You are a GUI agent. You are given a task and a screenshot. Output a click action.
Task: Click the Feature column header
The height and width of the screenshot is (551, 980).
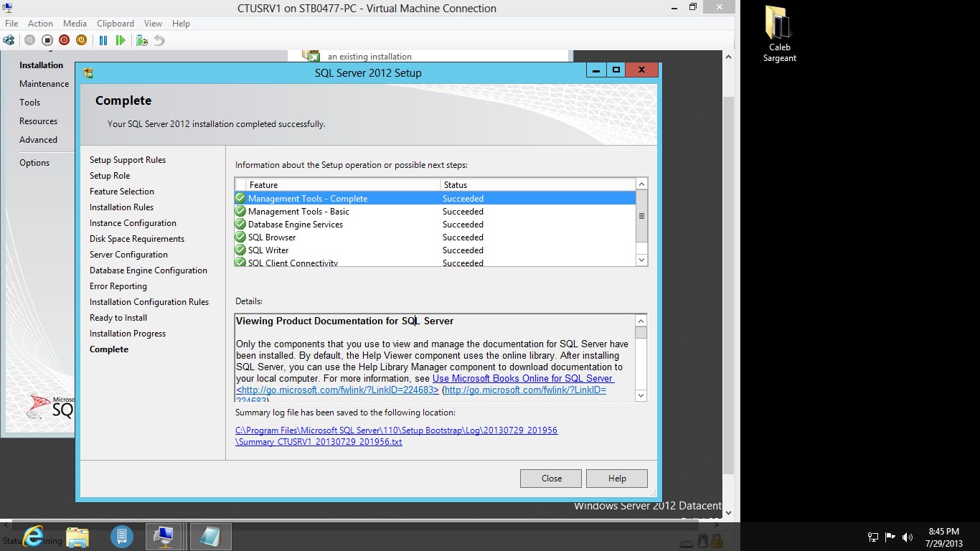[x=344, y=184]
